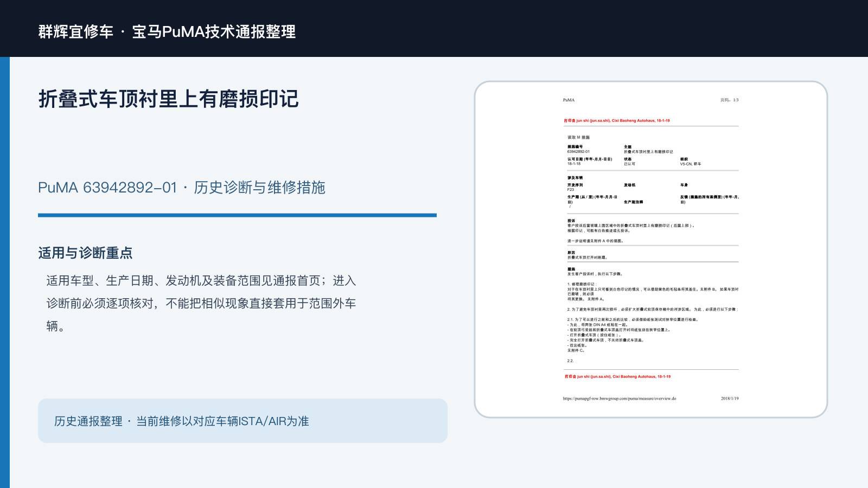Click the PuMA document page thumbnail
Viewport: 868px width, 488px height.
click(x=650, y=249)
